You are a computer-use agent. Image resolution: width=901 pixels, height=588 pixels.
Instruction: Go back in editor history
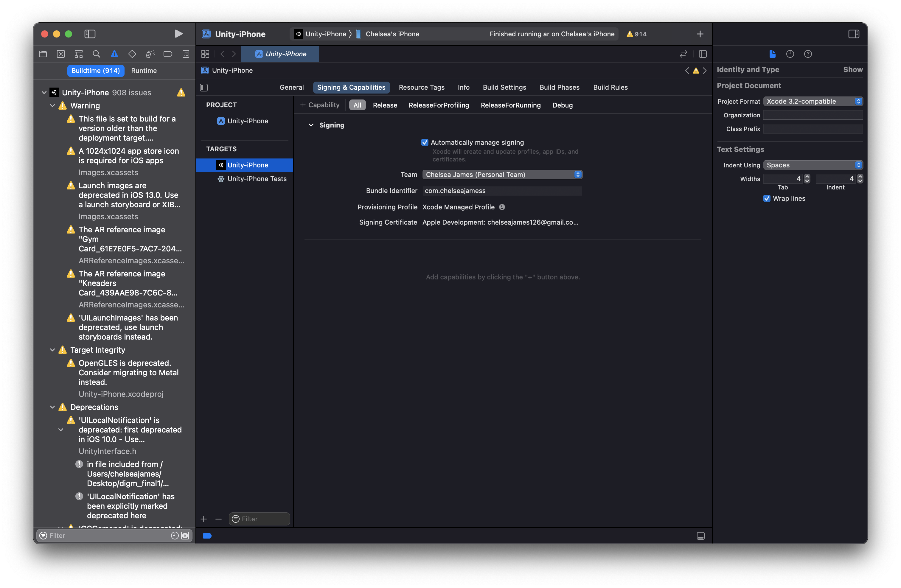[x=223, y=54]
